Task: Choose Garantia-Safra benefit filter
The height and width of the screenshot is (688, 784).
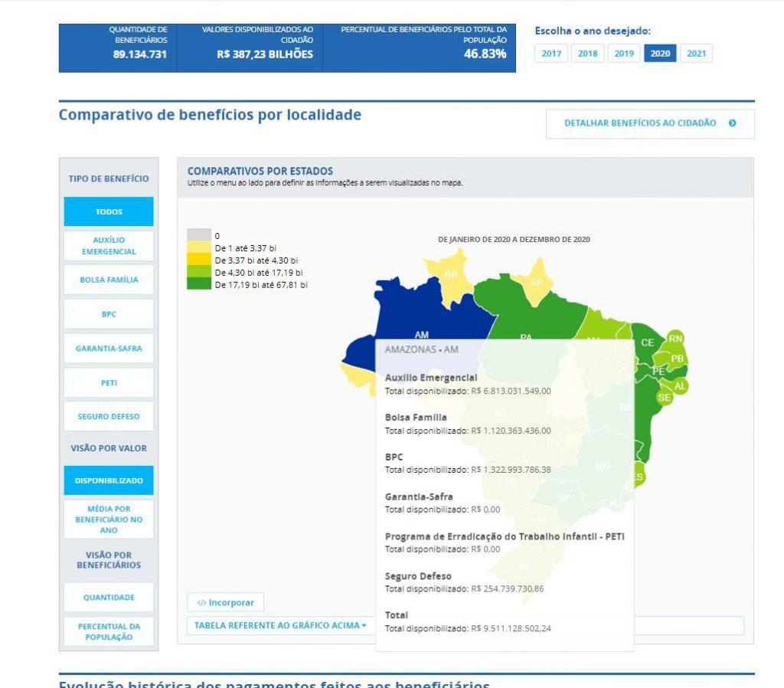Action: tap(109, 349)
